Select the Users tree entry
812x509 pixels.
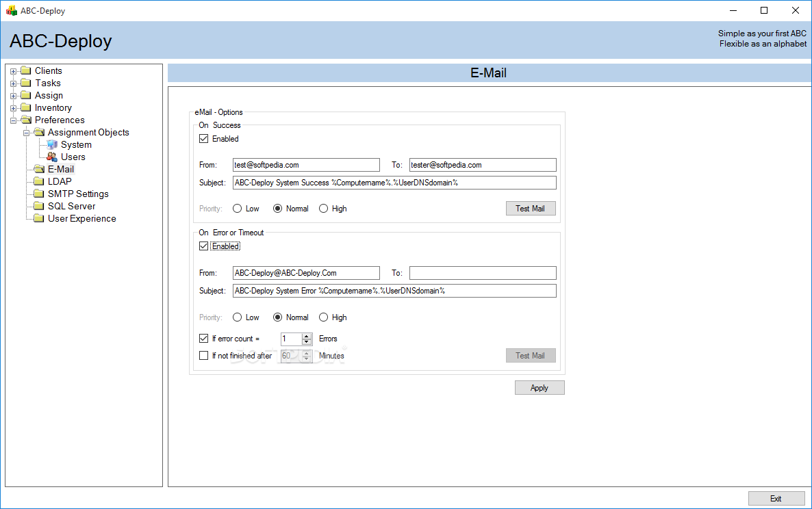pyautogui.click(x=73, y=157)
